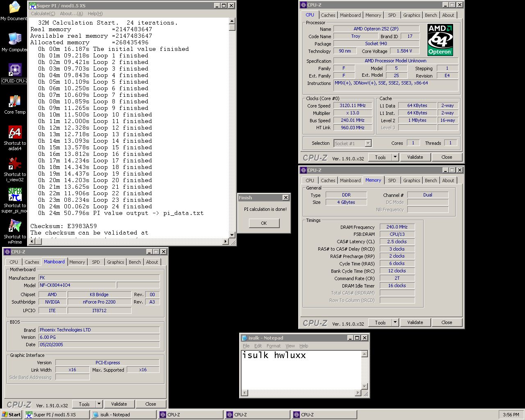Open Edit menu in Notepad
525x420 pixels.
tap(258, 346)
